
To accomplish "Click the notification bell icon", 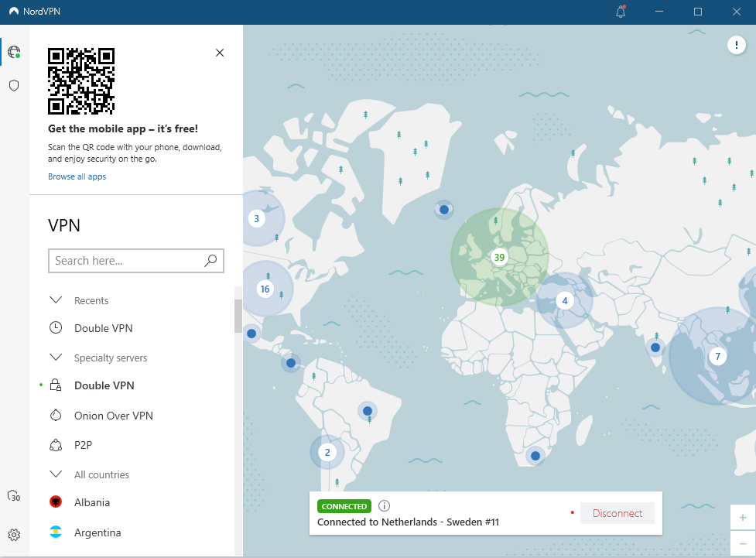I will pyautogui.click(x=619, y=12).
